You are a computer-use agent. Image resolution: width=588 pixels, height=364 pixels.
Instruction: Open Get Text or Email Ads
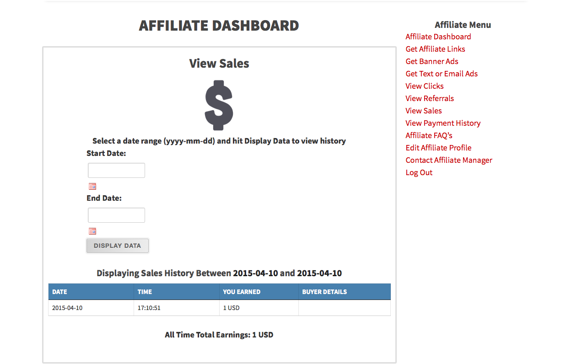tap(442, 74)
